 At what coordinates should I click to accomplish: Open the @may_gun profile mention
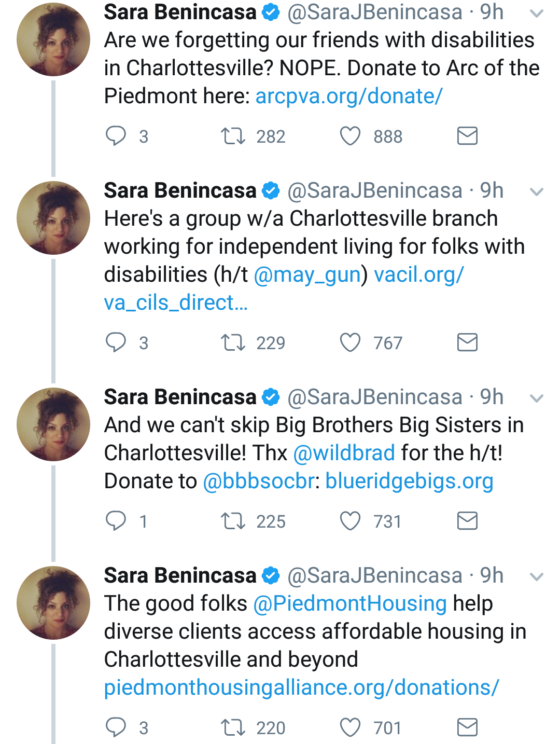pos(307,274)
